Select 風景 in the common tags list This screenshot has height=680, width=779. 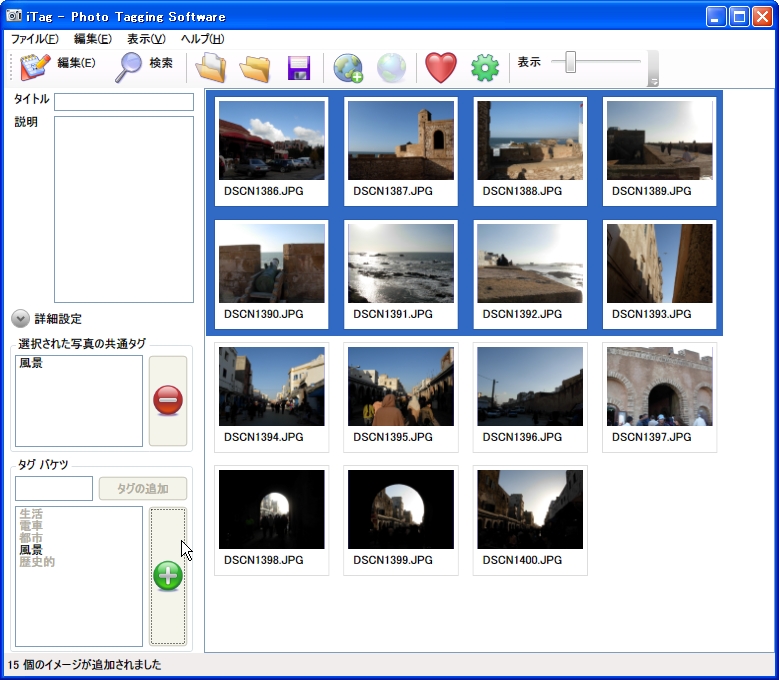(31, 363)
